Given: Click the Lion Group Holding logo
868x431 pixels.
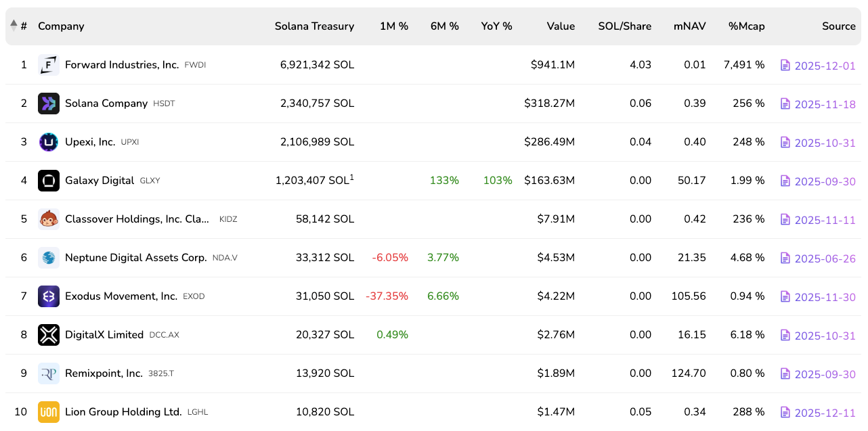Looking at the screenshot, I should (x=49, y=412).
